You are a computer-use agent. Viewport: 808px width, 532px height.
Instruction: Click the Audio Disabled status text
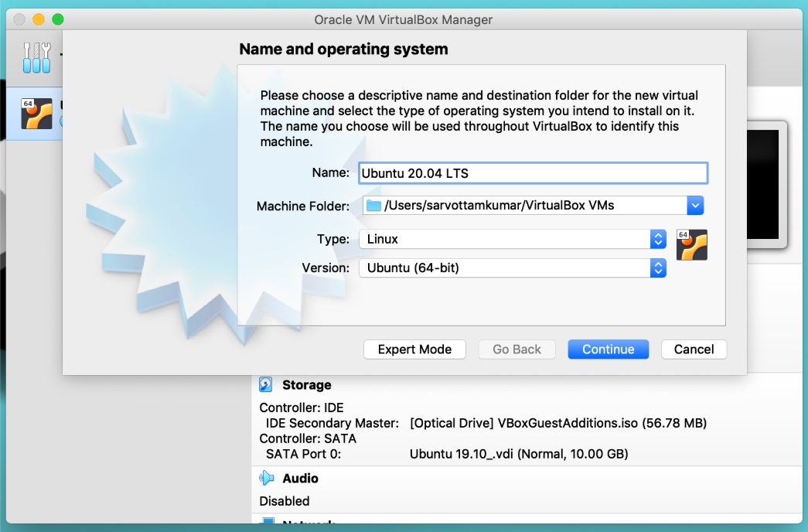tap(285, 501)
